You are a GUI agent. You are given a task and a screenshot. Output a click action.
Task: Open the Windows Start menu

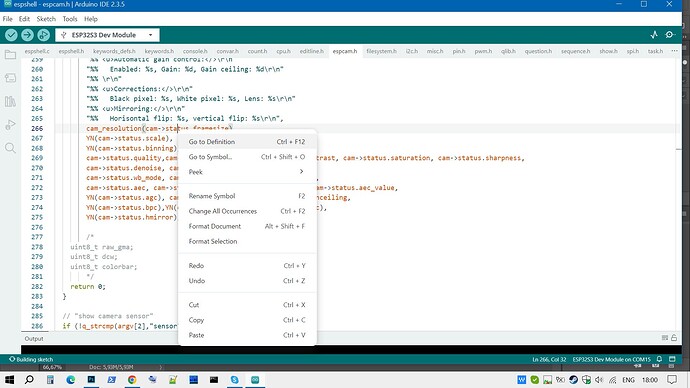coord(9,380)
